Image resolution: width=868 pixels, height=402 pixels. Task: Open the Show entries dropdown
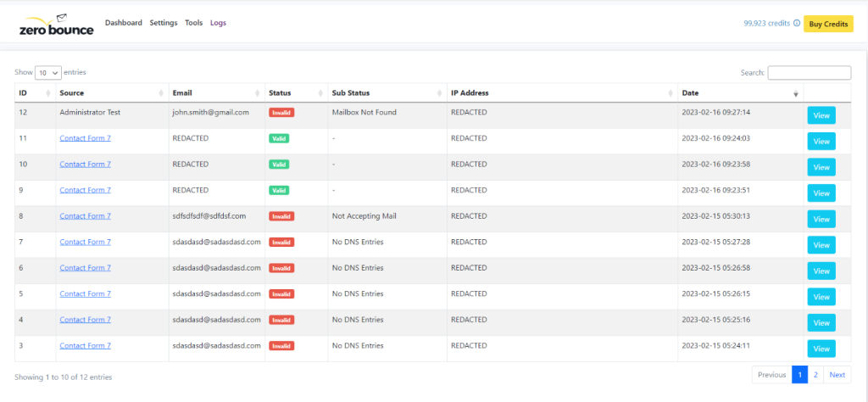point(47,73)
